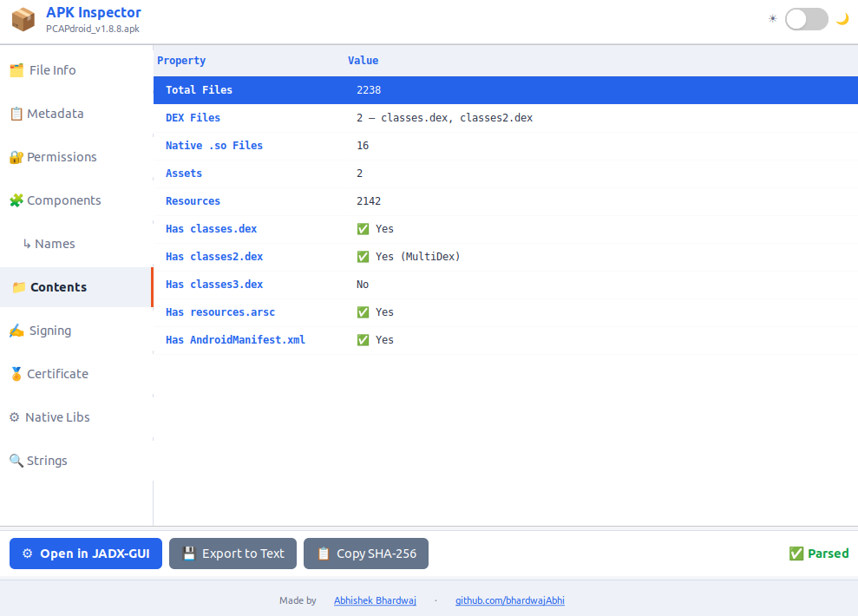Image resolution: width=858 pixels, height=616 pixels.
Task: Select the Has classes2.dex row
Action: 506,257
